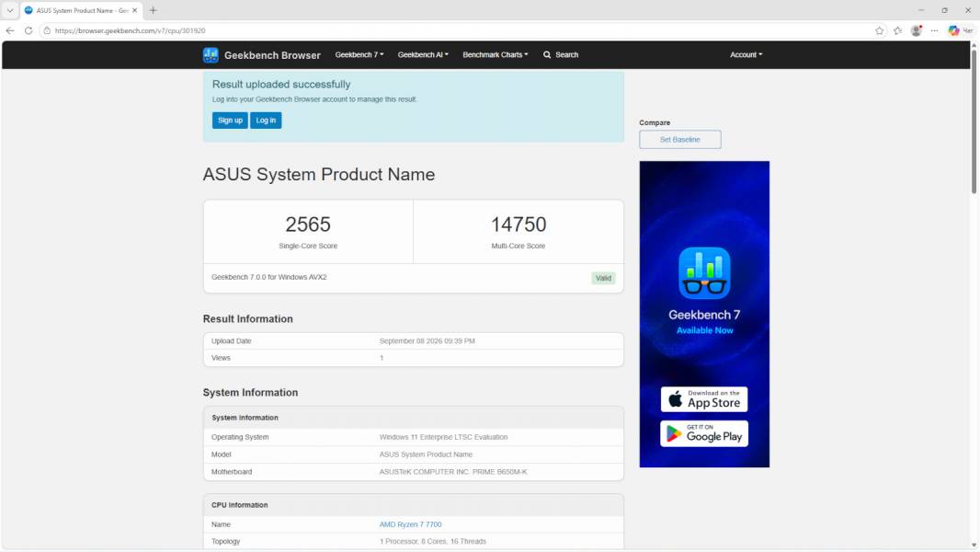Image resolution: width=980 pixels, height=552 pixels.
Task: Open the tab search dropdown arrow
Action: (x=10, y=11)
